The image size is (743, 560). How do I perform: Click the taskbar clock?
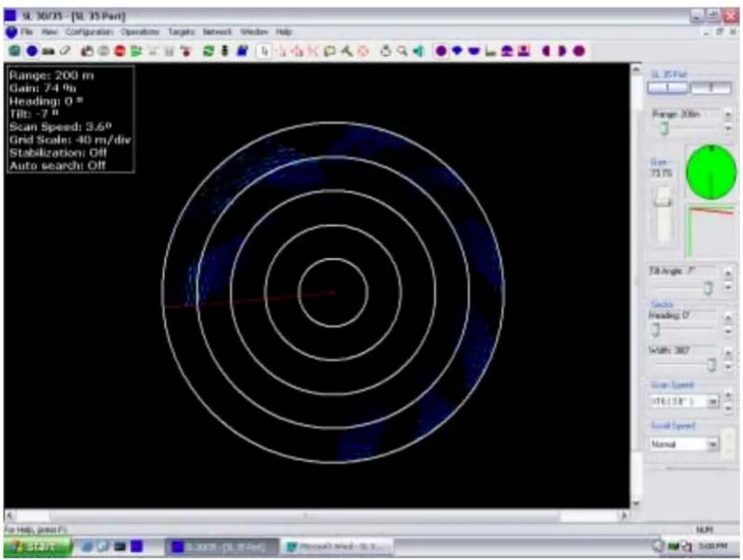[713, 547]
